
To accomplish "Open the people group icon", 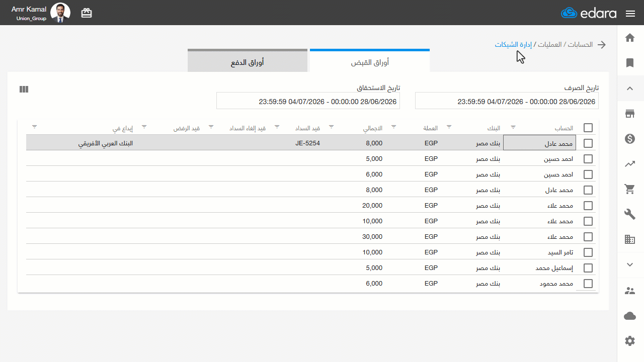I will pos(630,291).
